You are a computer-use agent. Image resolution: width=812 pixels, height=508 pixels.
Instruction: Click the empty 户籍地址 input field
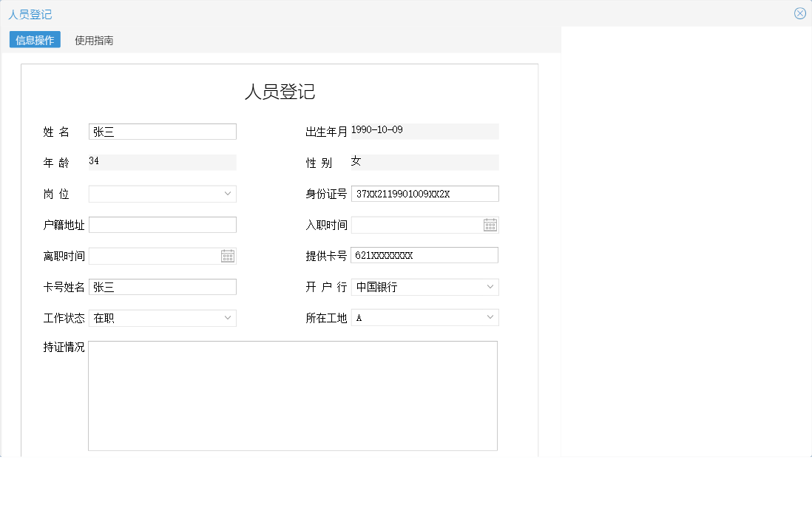(x=162, y=224)
